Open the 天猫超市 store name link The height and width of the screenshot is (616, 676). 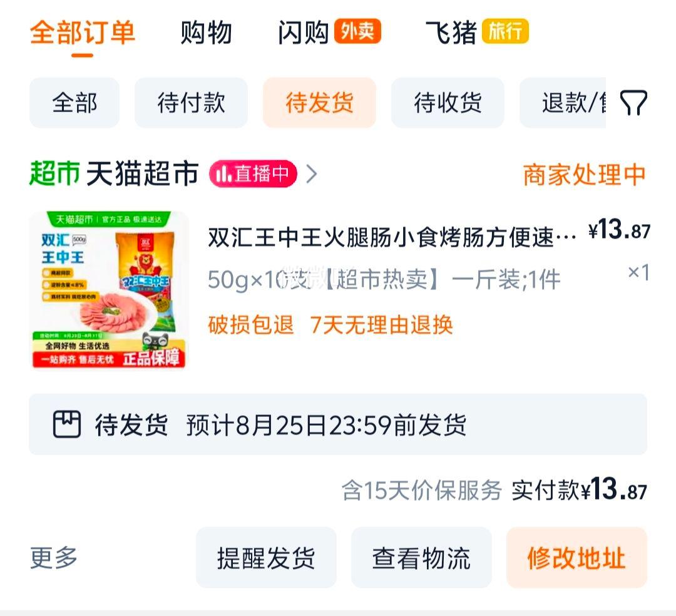point(143,174)
